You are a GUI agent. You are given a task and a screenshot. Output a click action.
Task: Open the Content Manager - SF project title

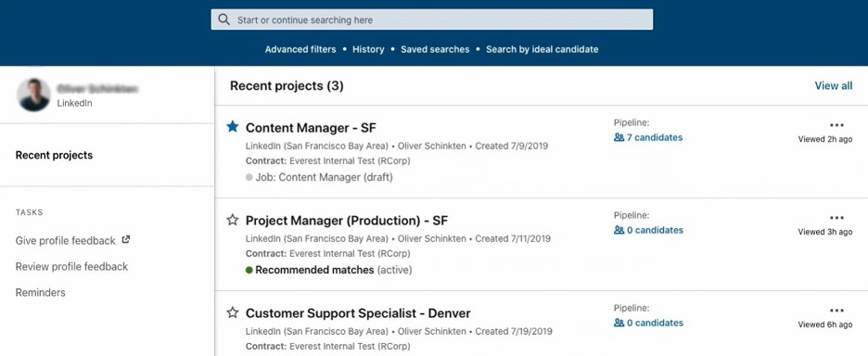point(311,128)
